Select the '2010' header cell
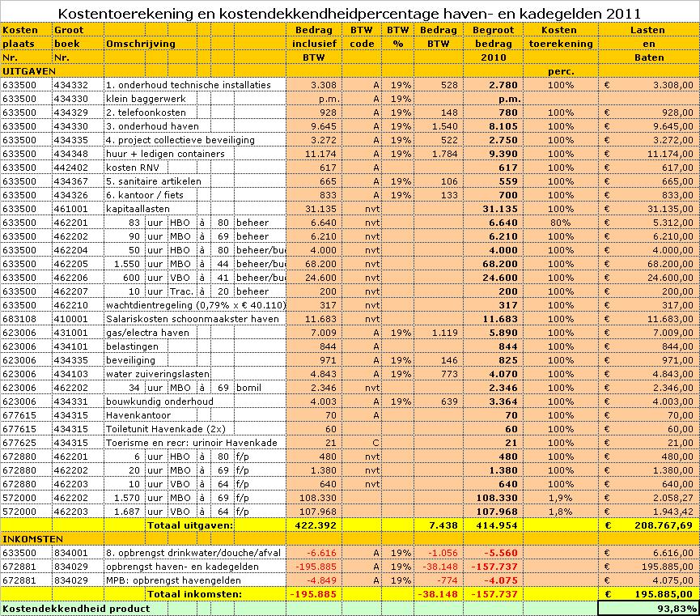Screen dimensions: 700x616 click(x=494, y=57)
